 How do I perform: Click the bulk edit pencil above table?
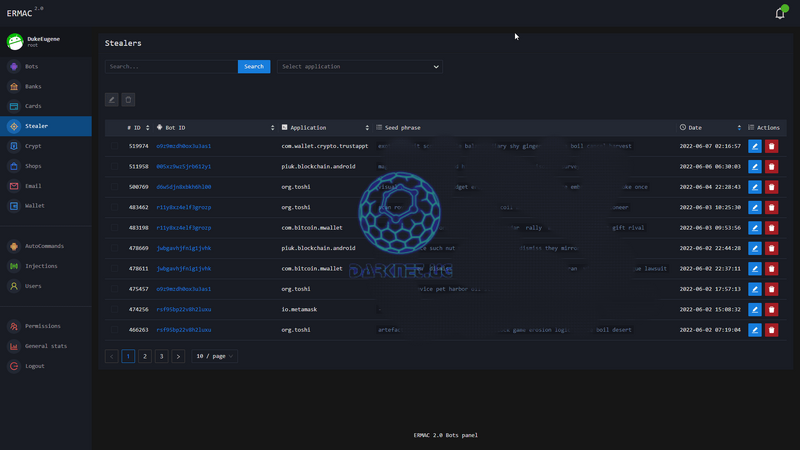click(112, 99)
